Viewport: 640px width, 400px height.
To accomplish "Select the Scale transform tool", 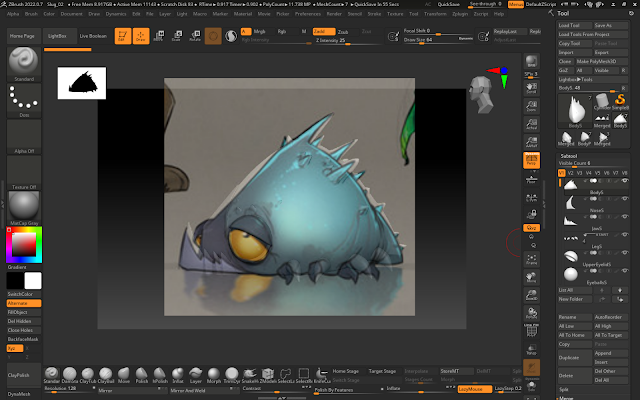I will [177, 36].
